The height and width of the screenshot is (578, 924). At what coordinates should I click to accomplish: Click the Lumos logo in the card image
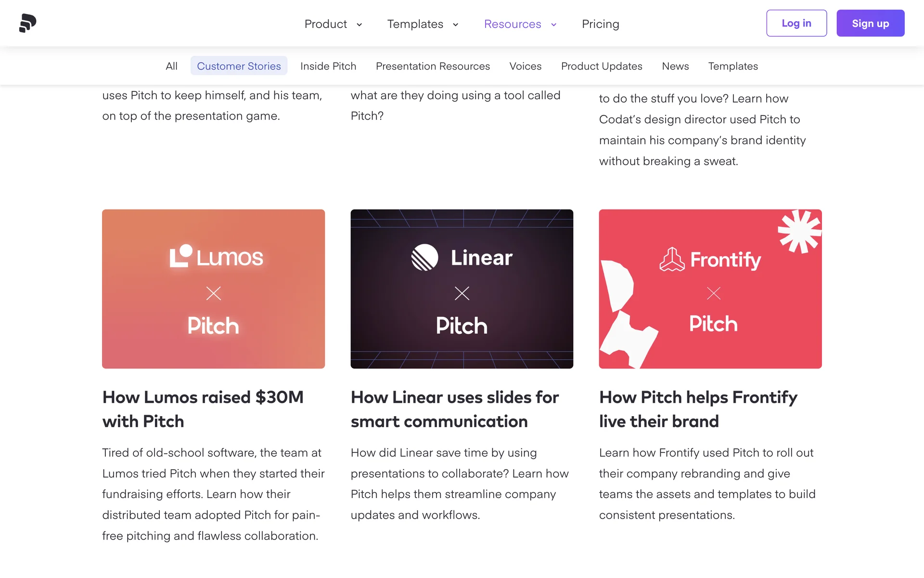tap(216, 256)
